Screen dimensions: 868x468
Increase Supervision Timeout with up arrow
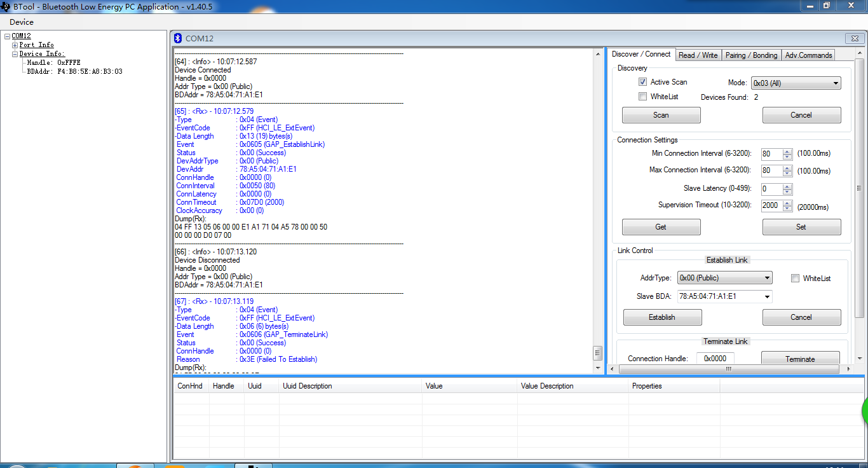[x=787, y=203]
